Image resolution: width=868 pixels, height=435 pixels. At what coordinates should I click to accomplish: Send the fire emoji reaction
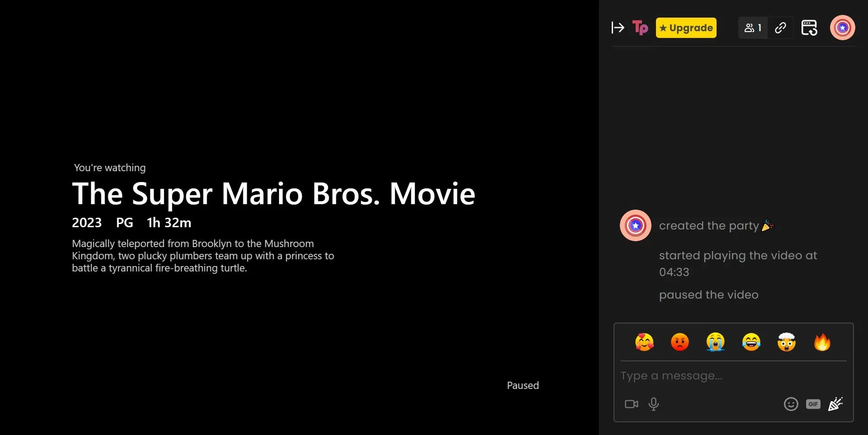click(x=822, y=342)
